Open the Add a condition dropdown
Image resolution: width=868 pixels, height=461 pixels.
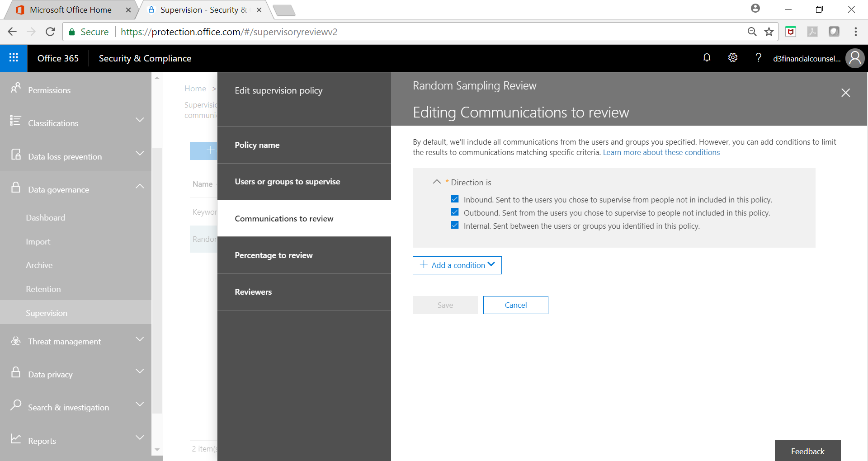pyautogui.click(x=457, y=265)
